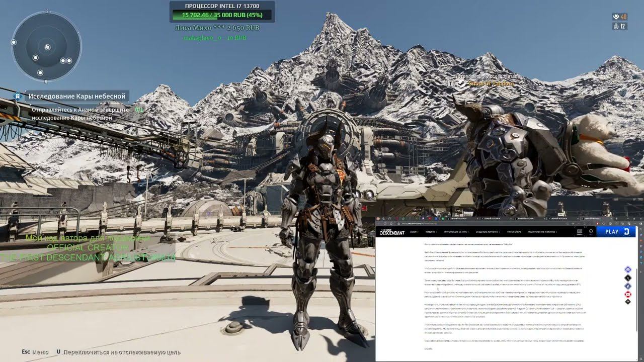Switch to the second ПЕРВЫЙ ПОТОМОК browser tab

point(496,218)
